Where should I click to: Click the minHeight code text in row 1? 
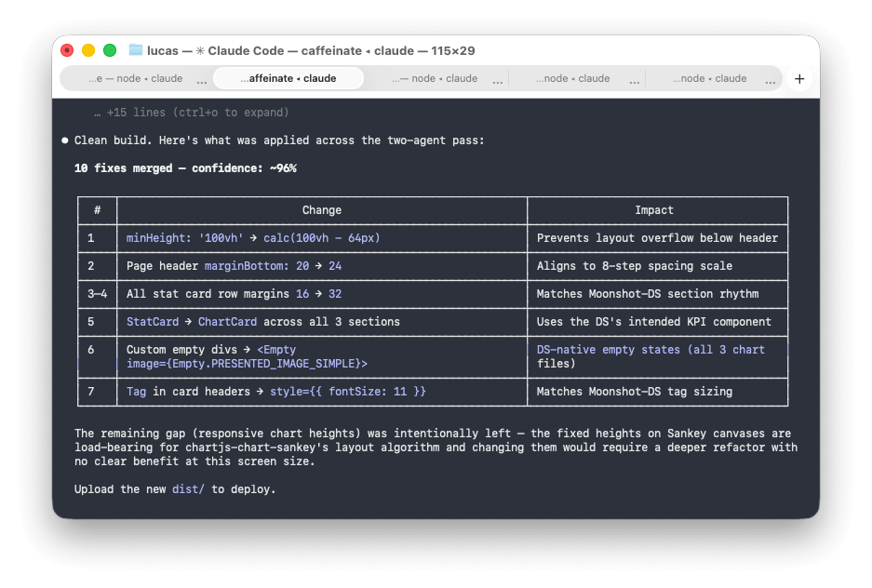[156, 238]
